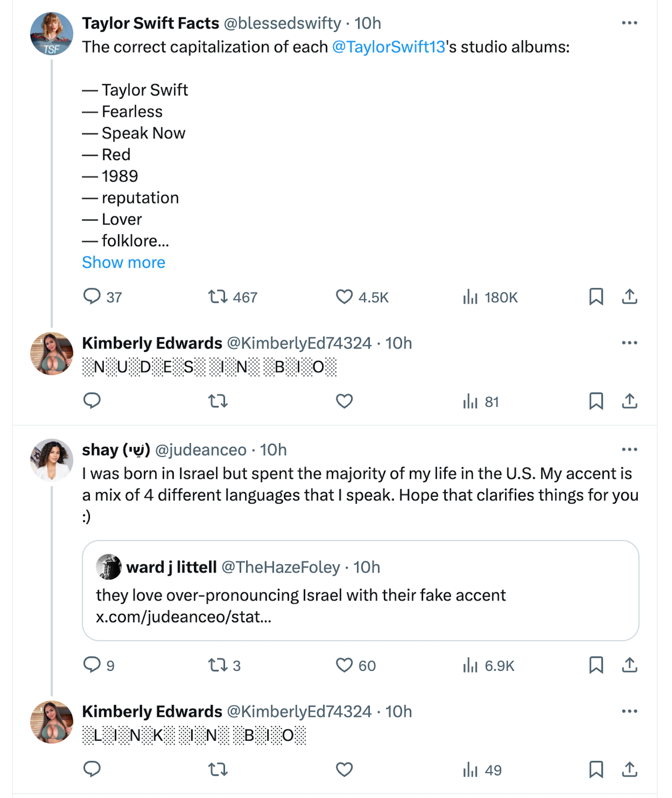Image resolution: width=672 pixels, height=798 pixels.
Task: Open shay's profile avatar
Action: (x=52, y=460)
